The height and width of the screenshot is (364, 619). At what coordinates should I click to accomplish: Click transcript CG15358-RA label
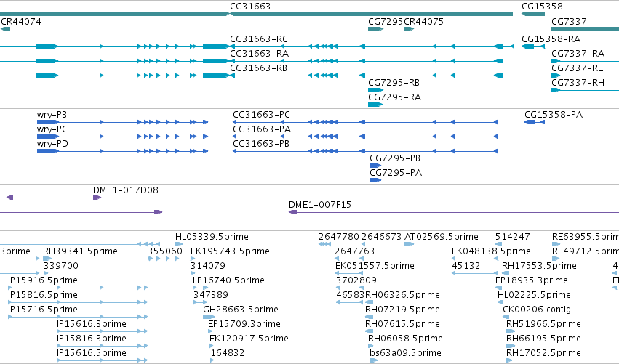point(551,39)
